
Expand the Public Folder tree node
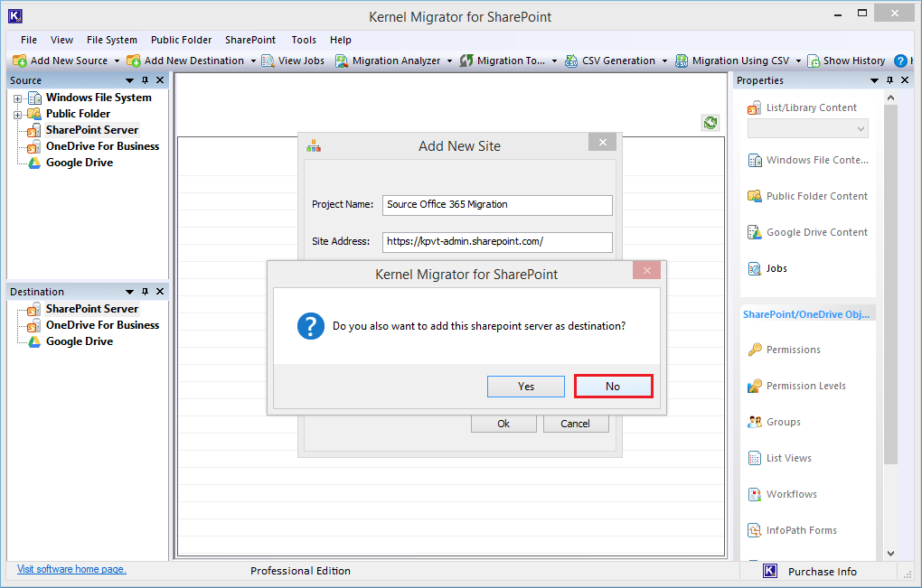tap(18, 115)
